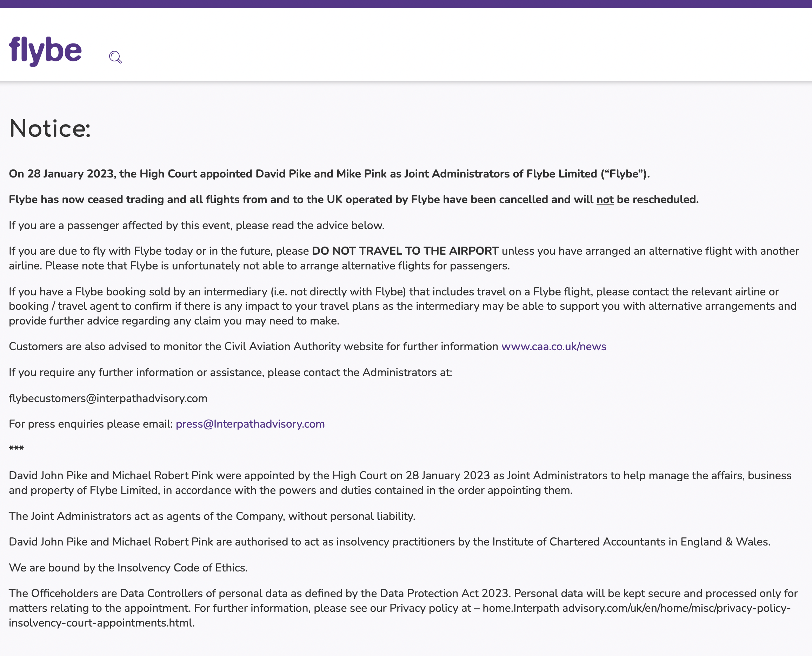Viewport: 812px width, 656px height.
Task: Click the underlined word "not"
Action: tap(605, 200)
